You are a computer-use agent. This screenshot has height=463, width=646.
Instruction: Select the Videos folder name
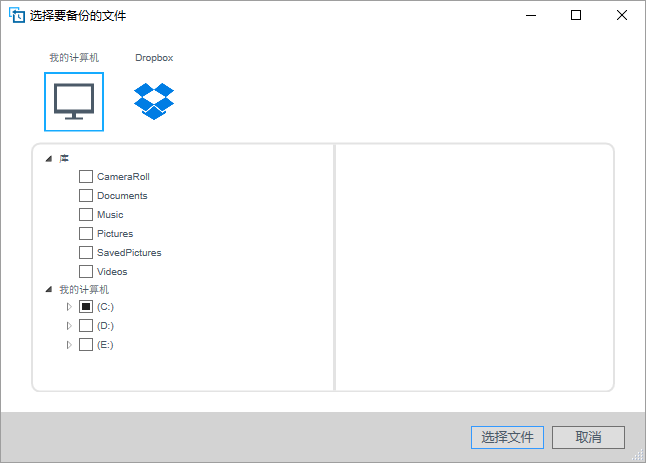click(x=112, y=271)
